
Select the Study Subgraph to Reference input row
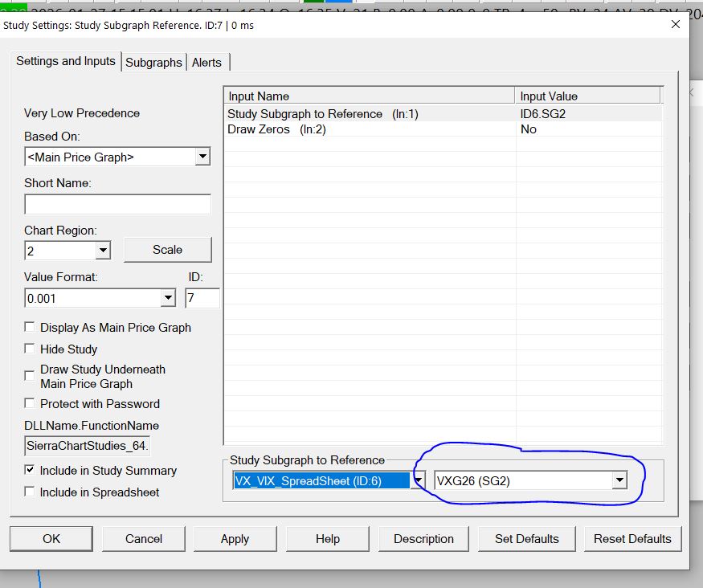443,114
